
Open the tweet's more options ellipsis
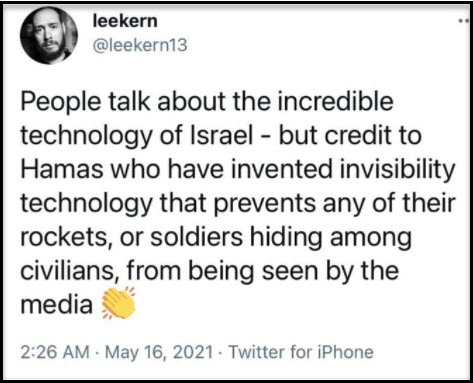tap(464, 21)
